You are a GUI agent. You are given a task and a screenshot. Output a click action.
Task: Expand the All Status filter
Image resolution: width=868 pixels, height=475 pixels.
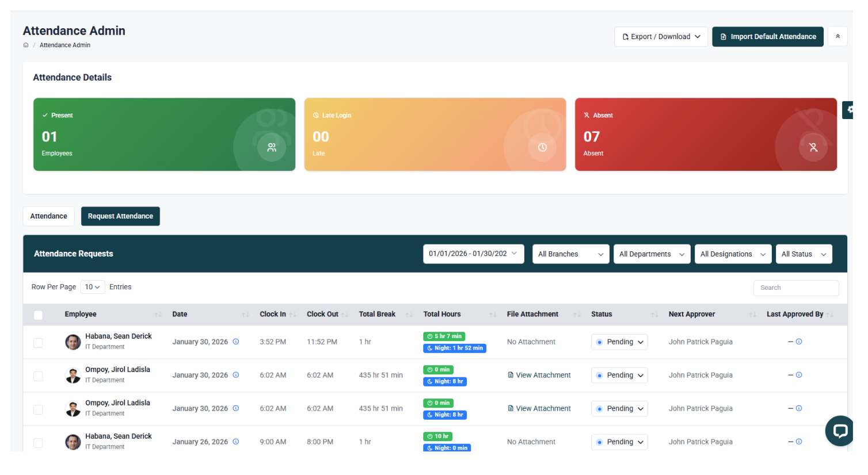click(804, 254)
